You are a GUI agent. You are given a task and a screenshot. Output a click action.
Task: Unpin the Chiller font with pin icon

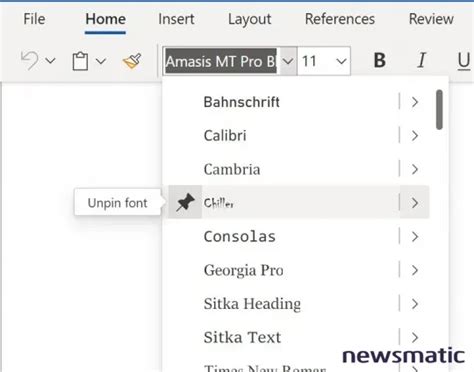(185, 202)
